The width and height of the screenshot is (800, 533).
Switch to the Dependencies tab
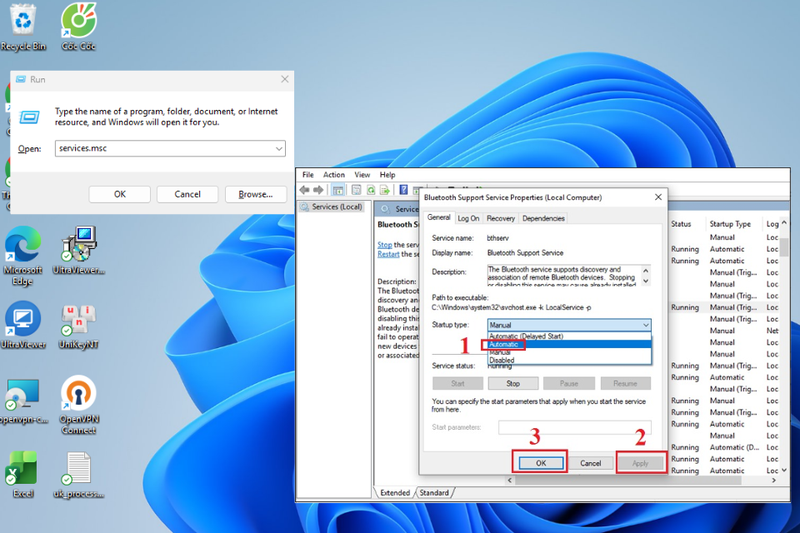click(x=543, y=218)
